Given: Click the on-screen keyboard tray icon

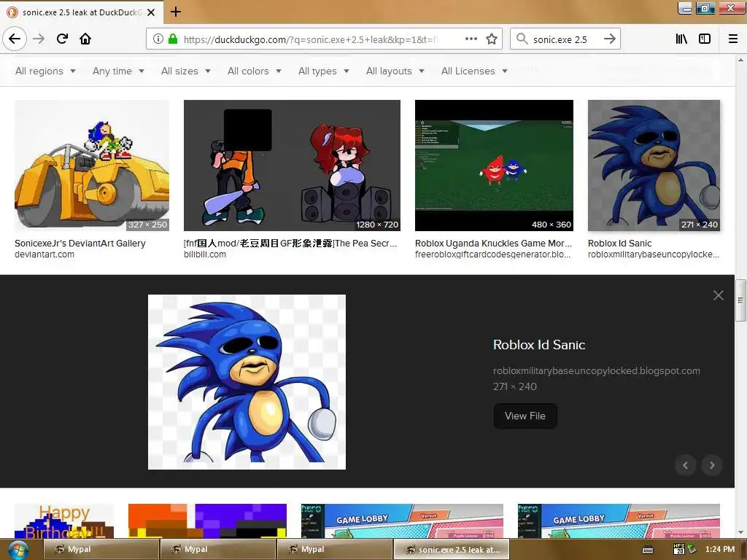Looking at the screenshot, I should (648, 550).
